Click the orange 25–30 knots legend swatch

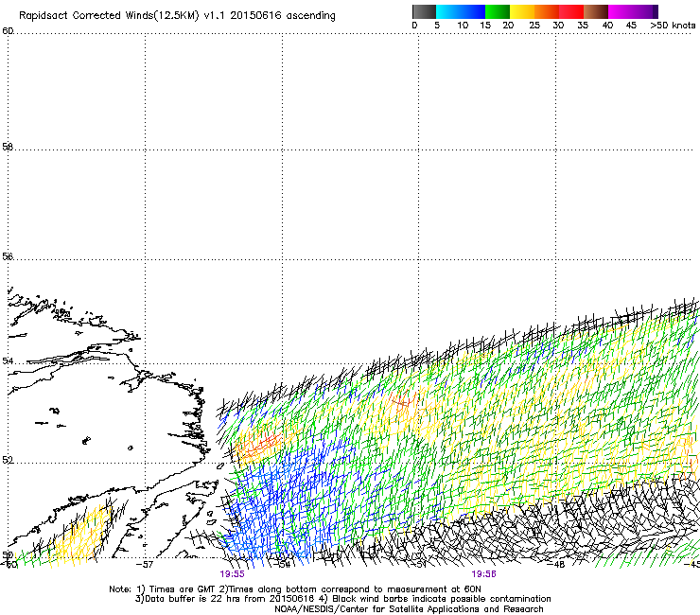click(546, 11)
